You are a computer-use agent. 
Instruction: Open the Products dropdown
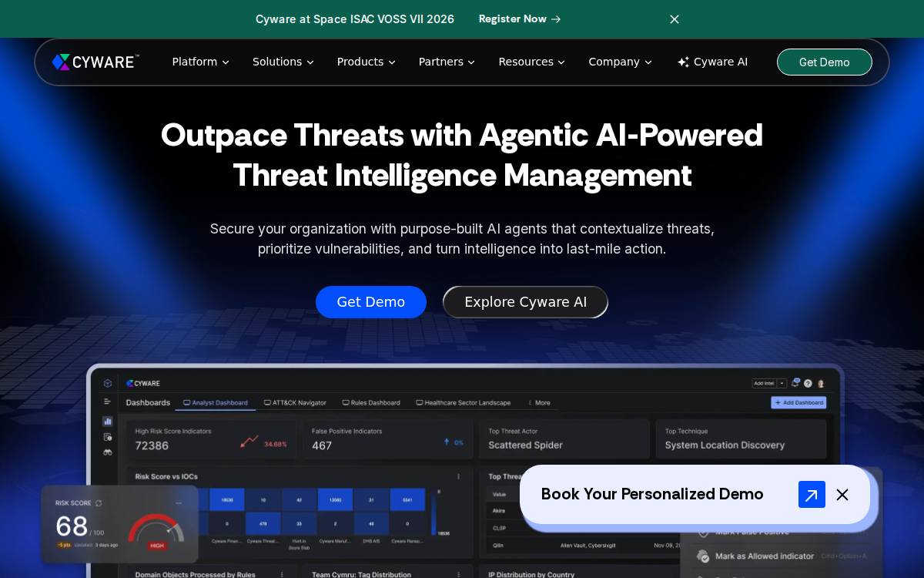pyautogui.click(x=366, y=62)
